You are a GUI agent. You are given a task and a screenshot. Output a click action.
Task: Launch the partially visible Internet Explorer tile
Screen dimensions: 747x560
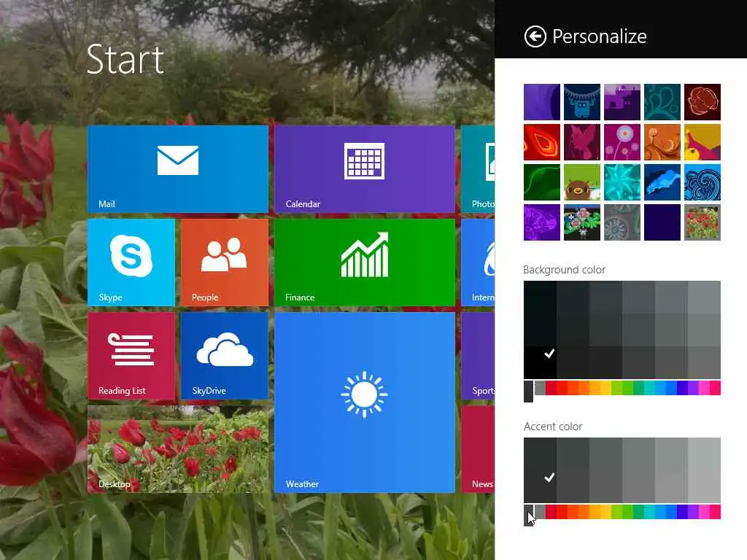pyautogui.click(x=478, y=262)
